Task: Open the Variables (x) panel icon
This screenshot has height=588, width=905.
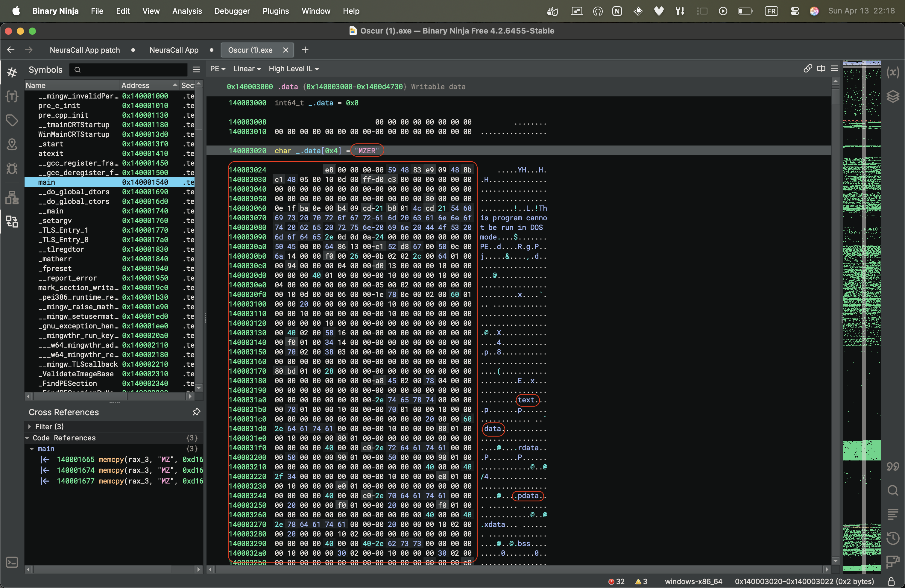Action: point(892,72)
